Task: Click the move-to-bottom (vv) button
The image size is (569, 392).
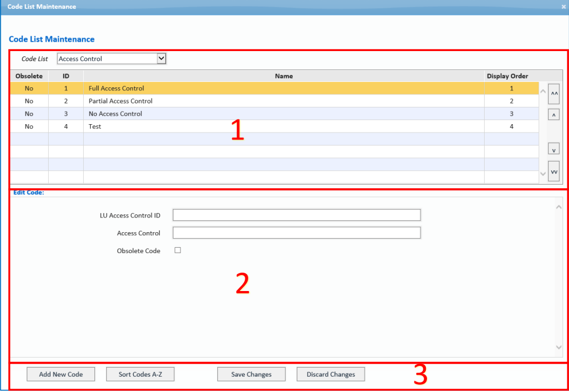Action: [x=554, y=171]
